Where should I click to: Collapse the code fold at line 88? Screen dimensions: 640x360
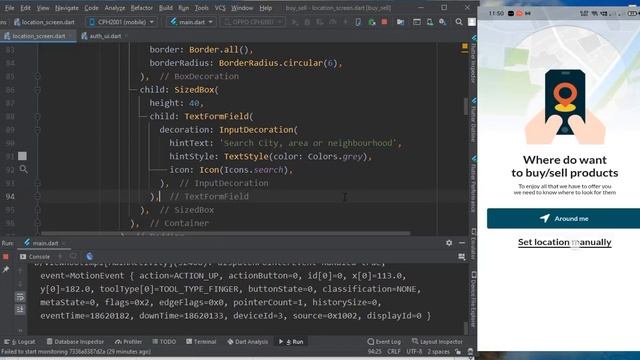[38, 116]
